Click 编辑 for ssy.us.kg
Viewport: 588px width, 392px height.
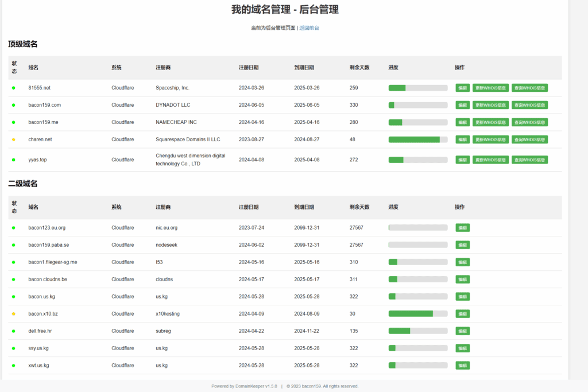click(462, 348)
